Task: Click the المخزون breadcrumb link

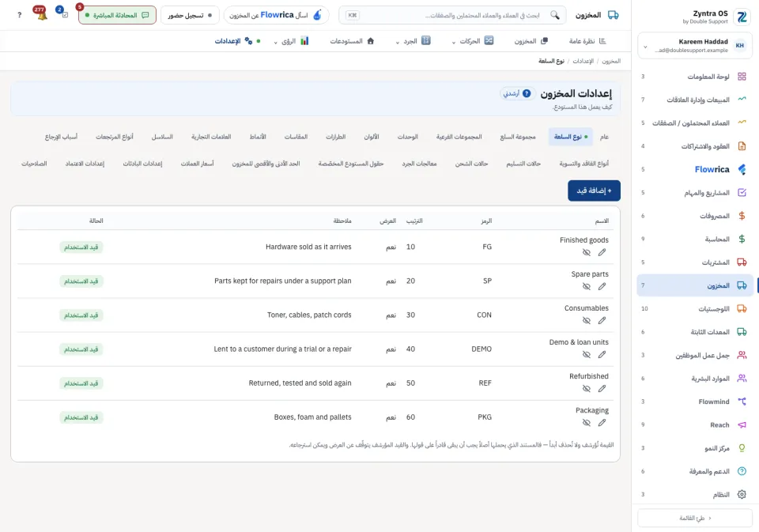Action: 611,61
